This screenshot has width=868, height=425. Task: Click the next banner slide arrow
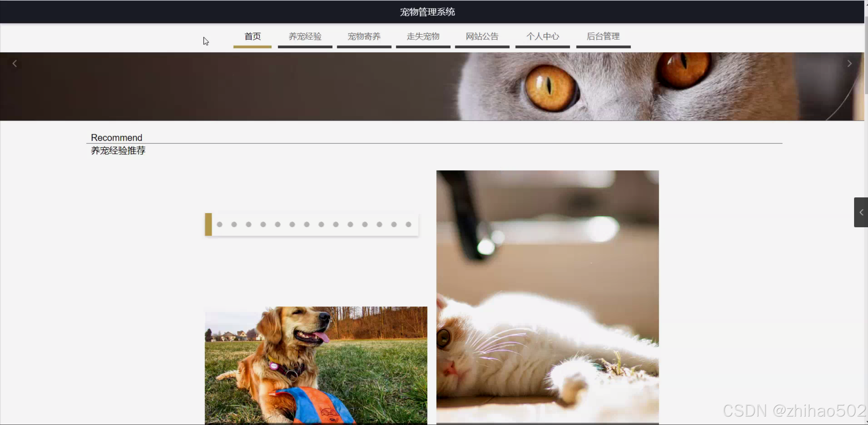[x=849, y=63]
